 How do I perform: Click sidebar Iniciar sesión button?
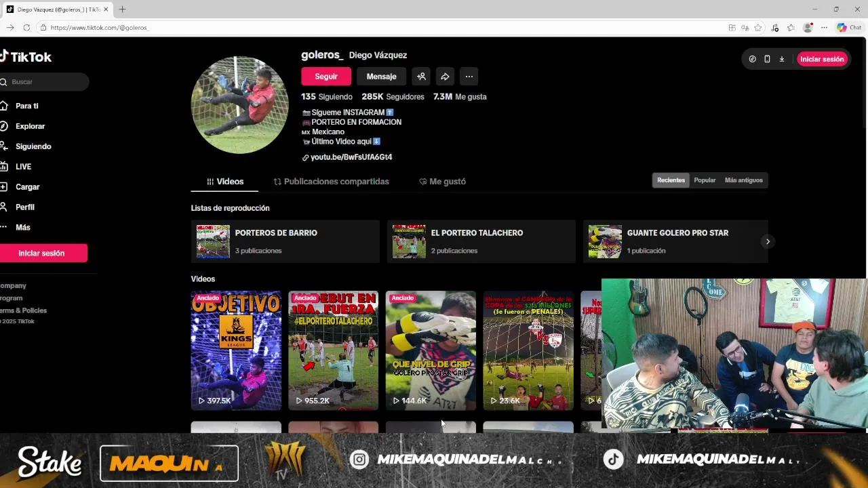tap(42, 253)
